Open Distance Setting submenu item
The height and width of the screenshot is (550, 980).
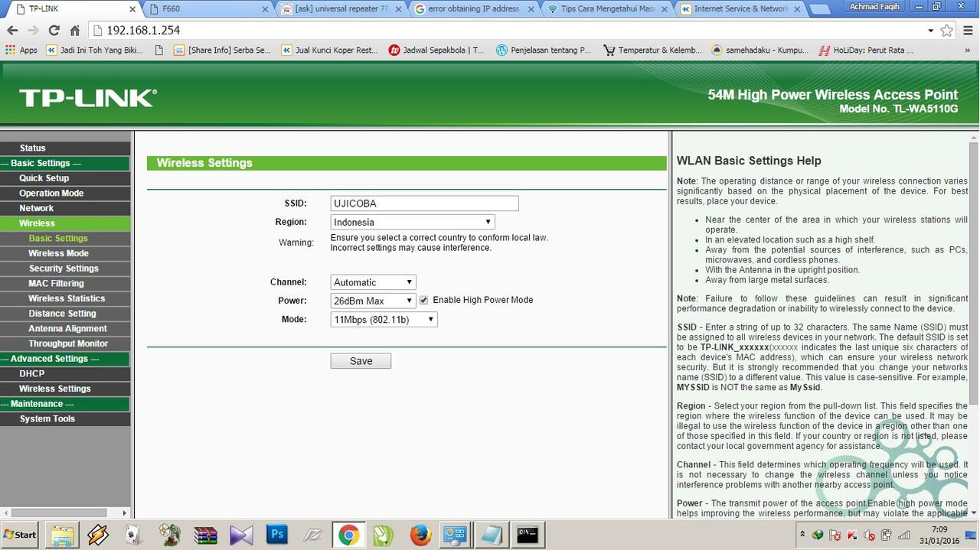coord(65,314)
